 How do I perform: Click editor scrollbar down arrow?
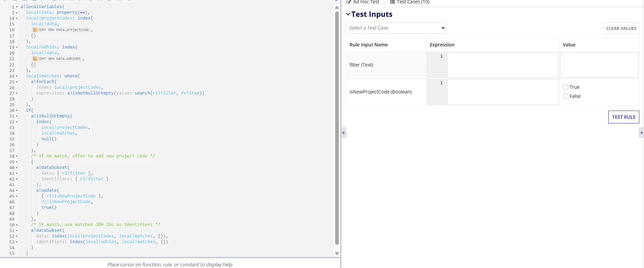tap(337, 254)
